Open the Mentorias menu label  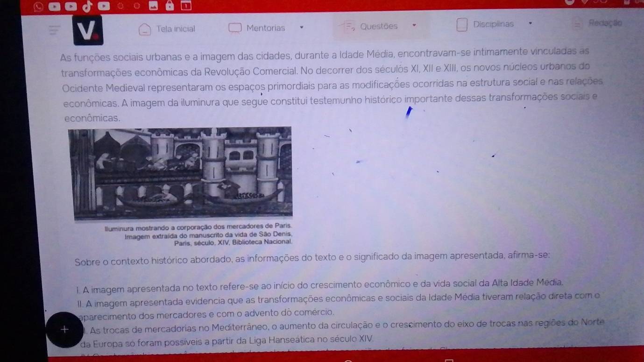click(265, 28)
